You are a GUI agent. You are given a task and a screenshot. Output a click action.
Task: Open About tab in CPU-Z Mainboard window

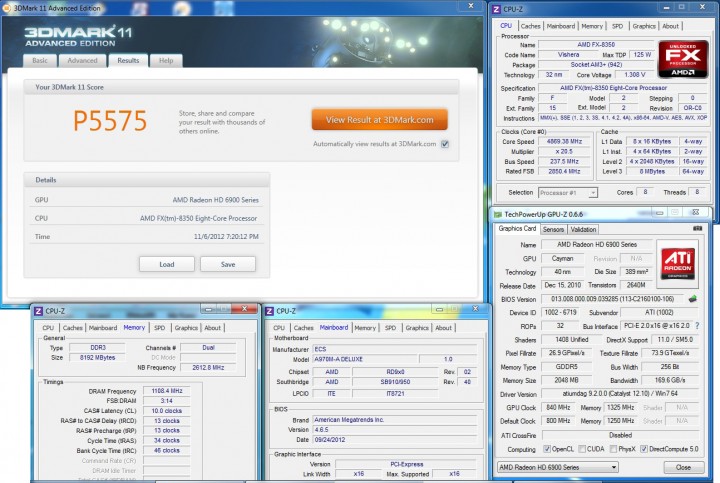click(x=444, y=328)
